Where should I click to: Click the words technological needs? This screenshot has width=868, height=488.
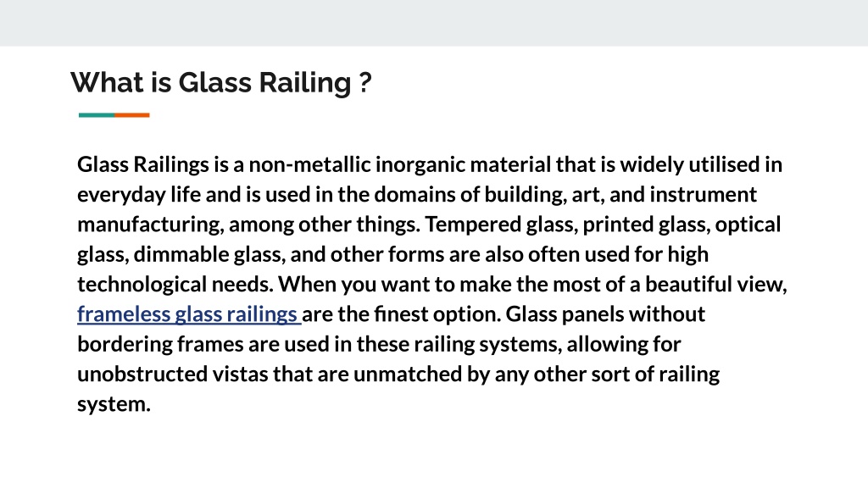point(175,285)
